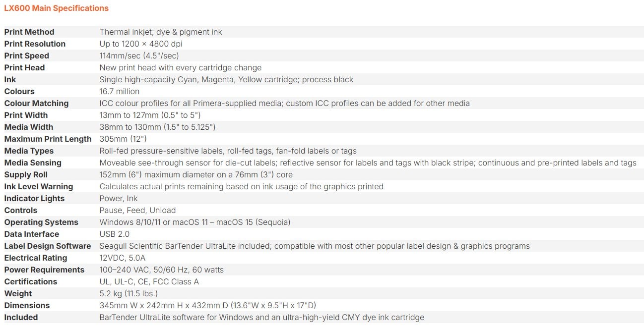The width and height of the screenshot is (644, 327).
Task: Click the Maximum Print Length label
Action: (x=48, y=139)
